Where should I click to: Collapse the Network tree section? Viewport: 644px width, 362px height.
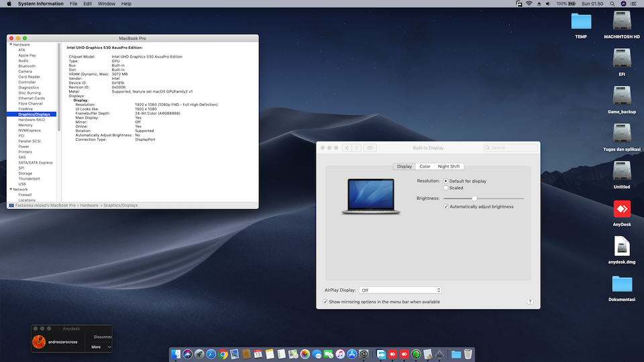(11, 189)
